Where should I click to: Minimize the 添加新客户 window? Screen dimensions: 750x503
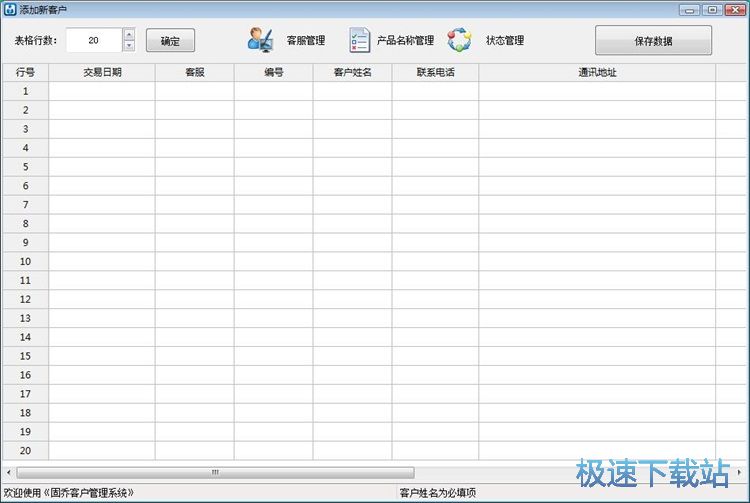pyautogui.click(x=689, y=10)
